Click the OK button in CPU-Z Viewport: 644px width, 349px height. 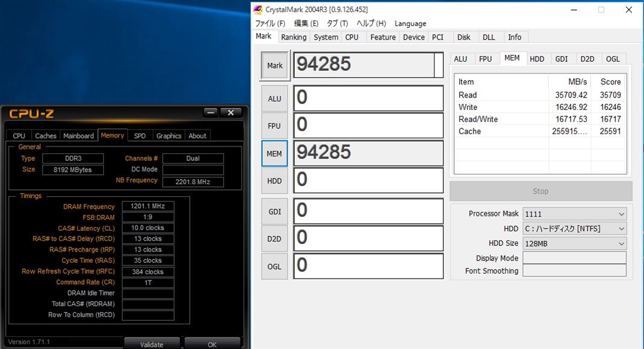point(212,344)
